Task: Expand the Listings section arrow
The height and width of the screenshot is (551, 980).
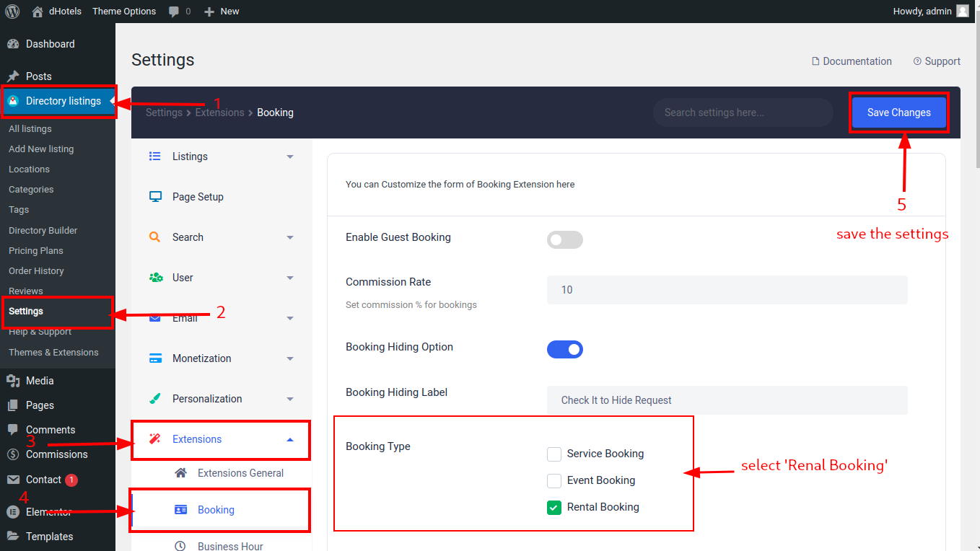Action: click(290, 157)
